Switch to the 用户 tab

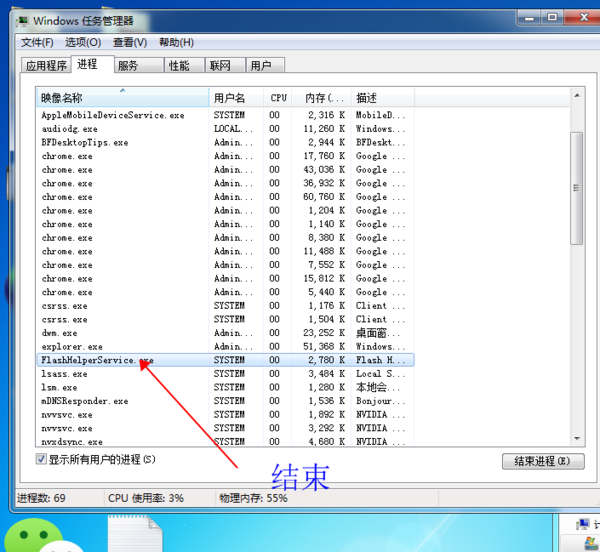tap(265, 65)
